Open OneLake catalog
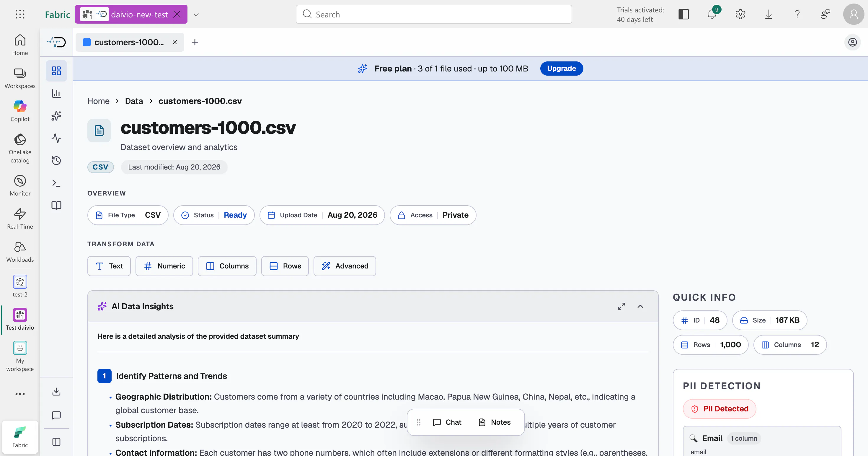868x456 pixels. [x=20, y=148]
